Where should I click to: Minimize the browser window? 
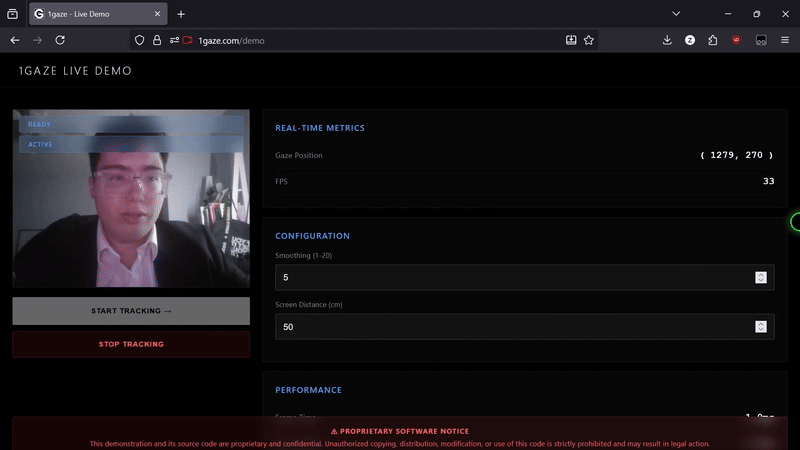[728, 14]
